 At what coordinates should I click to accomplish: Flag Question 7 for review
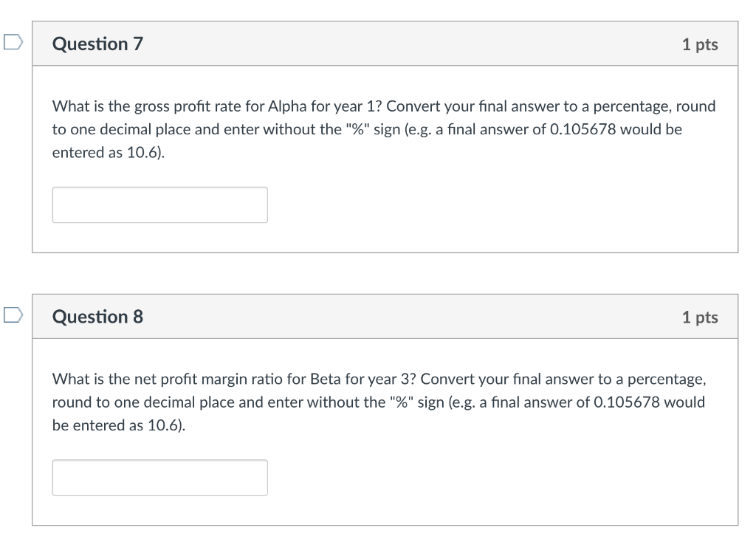[12, 43]
